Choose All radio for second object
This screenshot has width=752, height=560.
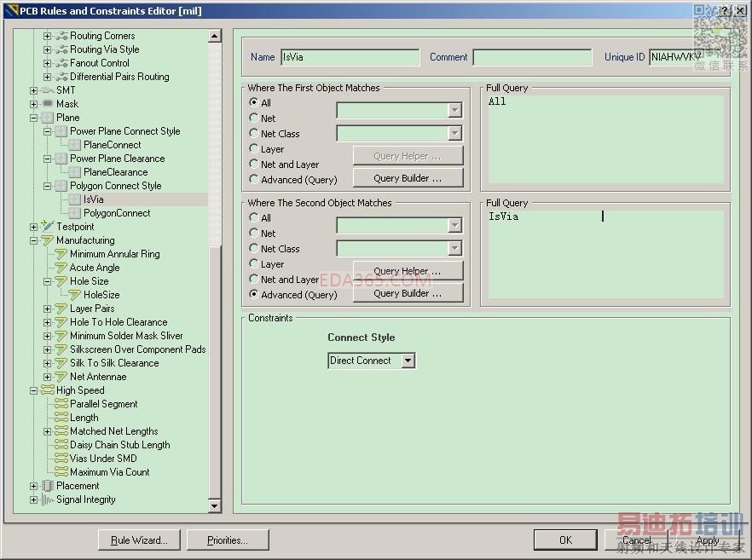tap(254, 218)
